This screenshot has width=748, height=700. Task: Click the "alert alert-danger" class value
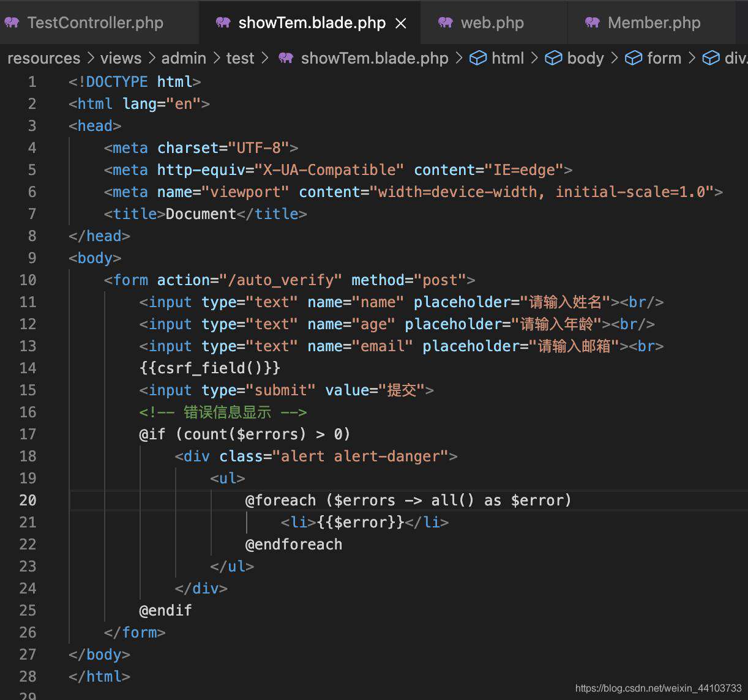point(360,456)
